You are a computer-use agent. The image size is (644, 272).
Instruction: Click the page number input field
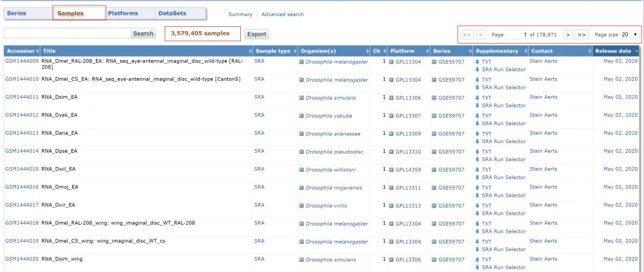coord(517,35)
